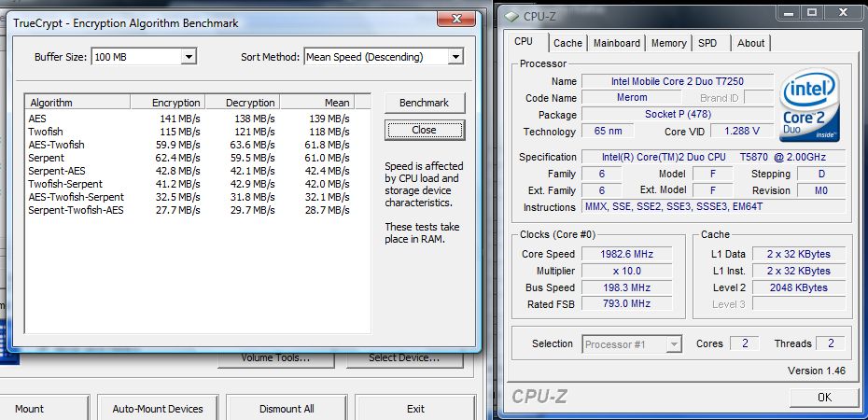Image resolution: width=868 pixels, height=420 pixels.
Task: Click Volume Tools button in TrueCrypt window
Action: [275, 358]
